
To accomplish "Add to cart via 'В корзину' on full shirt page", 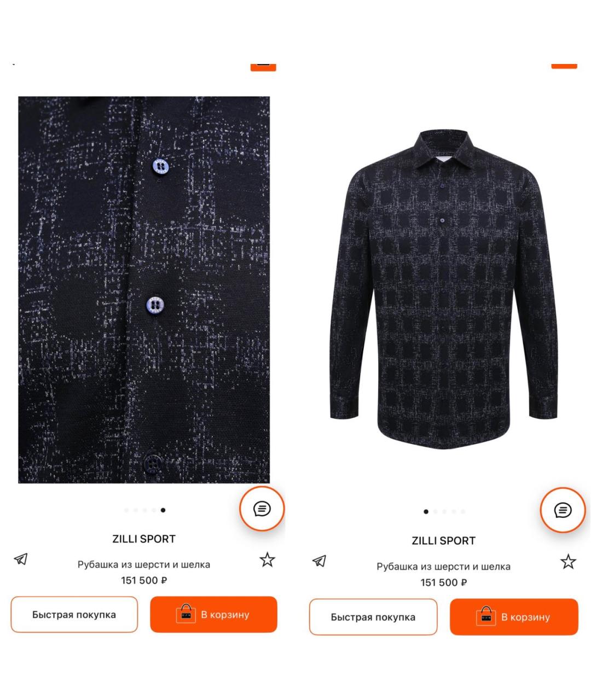I will tap(514, 617).
